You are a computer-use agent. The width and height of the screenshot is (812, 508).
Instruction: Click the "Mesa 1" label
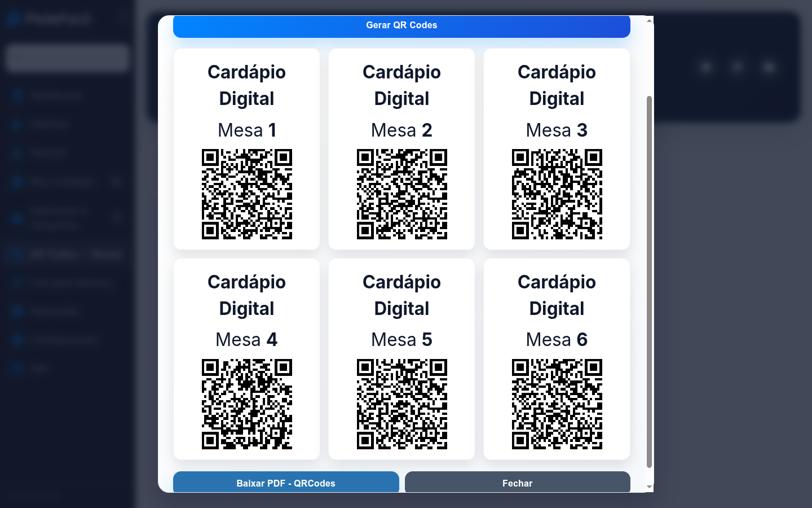pos(247,130)
